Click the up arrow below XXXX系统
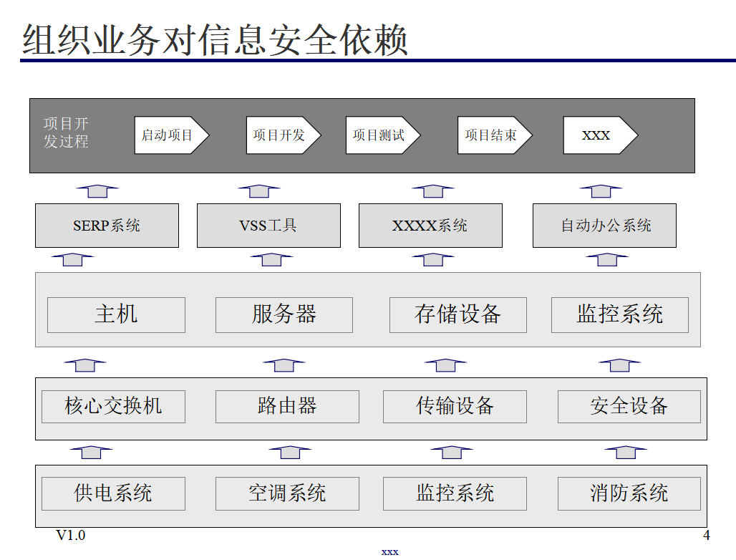This screenshot has height=560, width=736. pos(433,259)
